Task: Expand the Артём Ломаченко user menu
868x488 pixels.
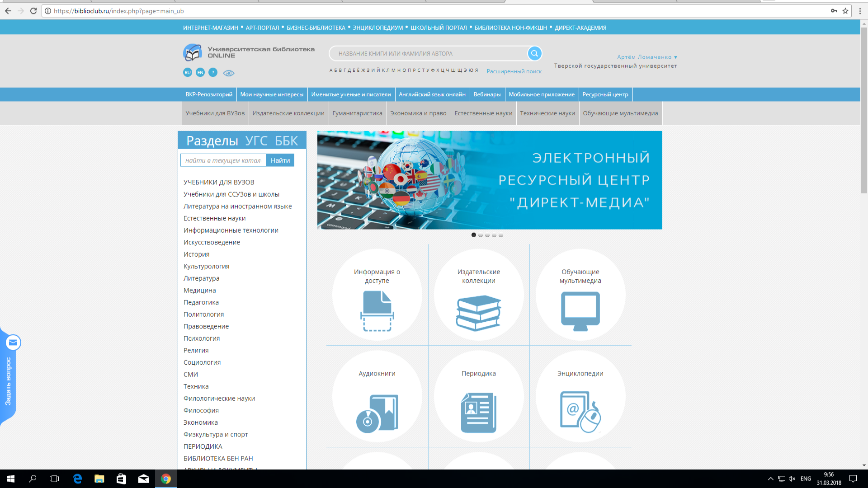Action: (x=647, y=57)
